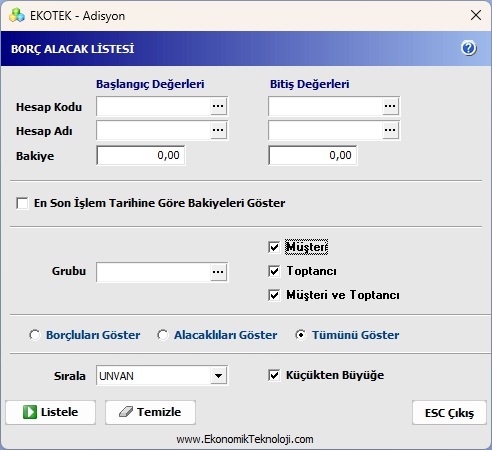Select Tümünü Göster radio option
This screenshot has height=450, width=492.
(301, 335)
